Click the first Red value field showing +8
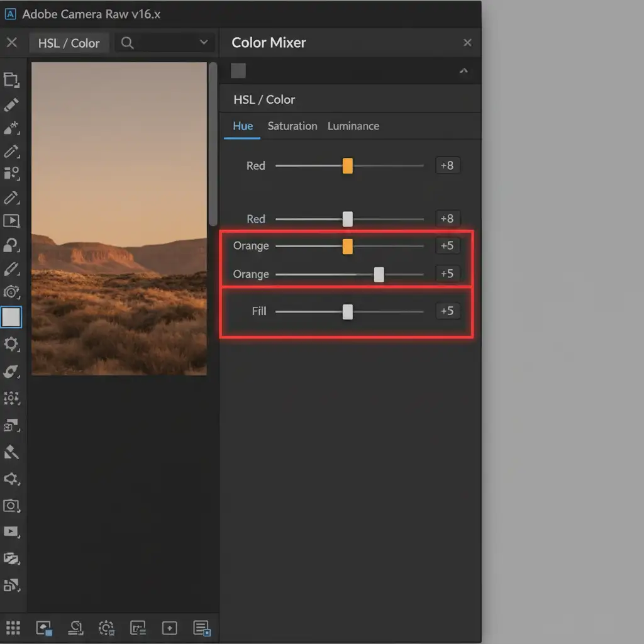 pyautogui.click(x=447, y=166)
